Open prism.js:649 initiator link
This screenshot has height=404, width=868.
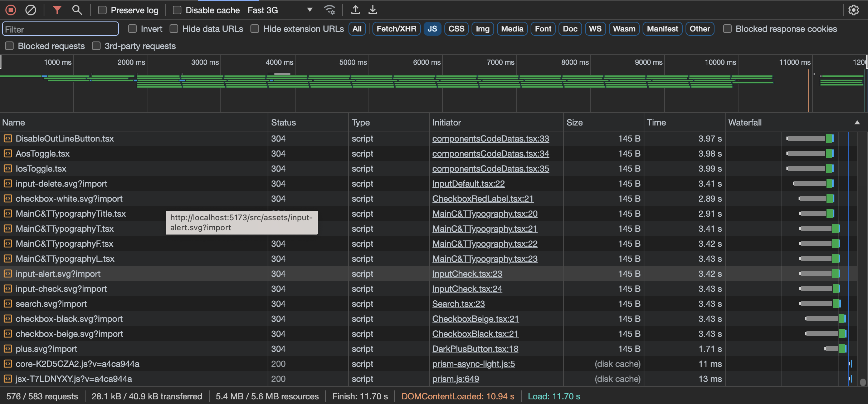coord(455,379)
